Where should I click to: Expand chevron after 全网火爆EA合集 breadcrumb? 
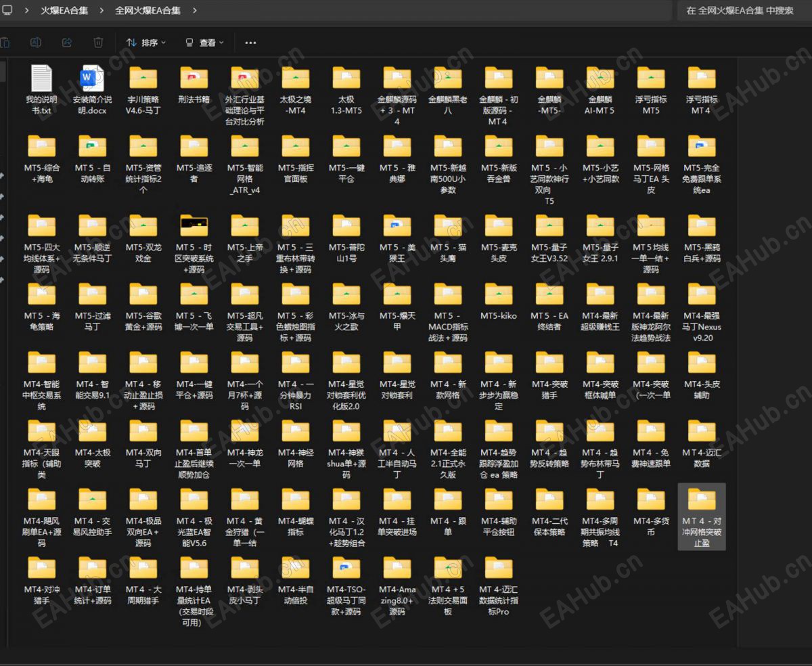pyautogui.click(x=195, y=10)
